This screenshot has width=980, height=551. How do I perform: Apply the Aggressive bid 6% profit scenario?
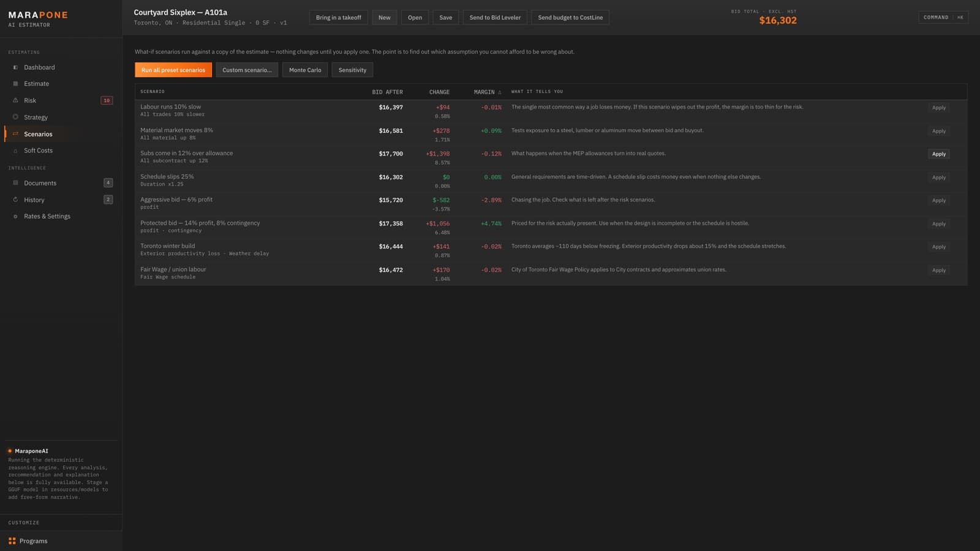(939, 200)
